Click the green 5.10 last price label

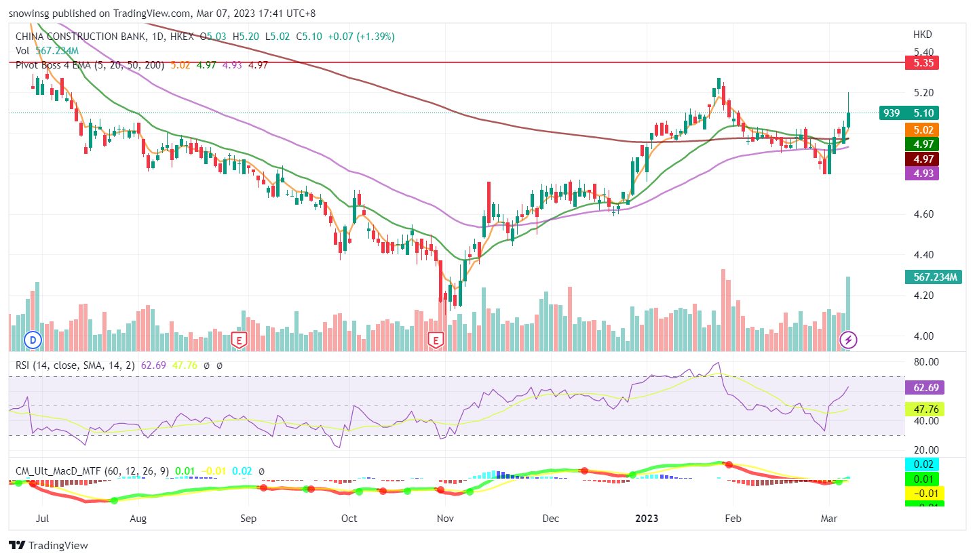922,113
